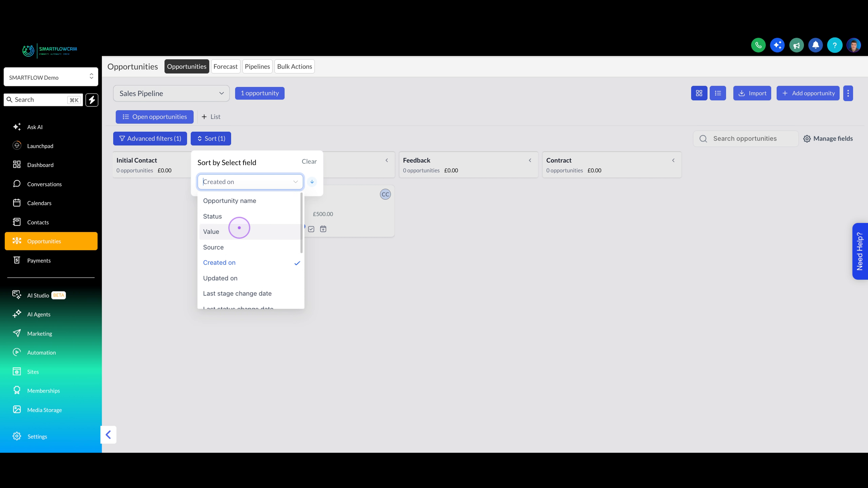Collapse the Feedback stage column

click(530, 160)
